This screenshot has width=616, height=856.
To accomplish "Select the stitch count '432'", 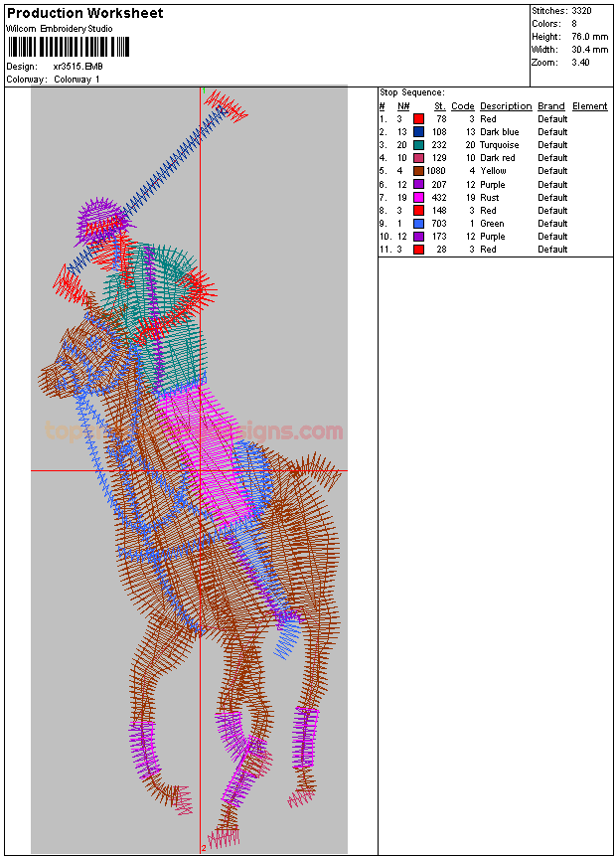I will click(x=439, y=198).
